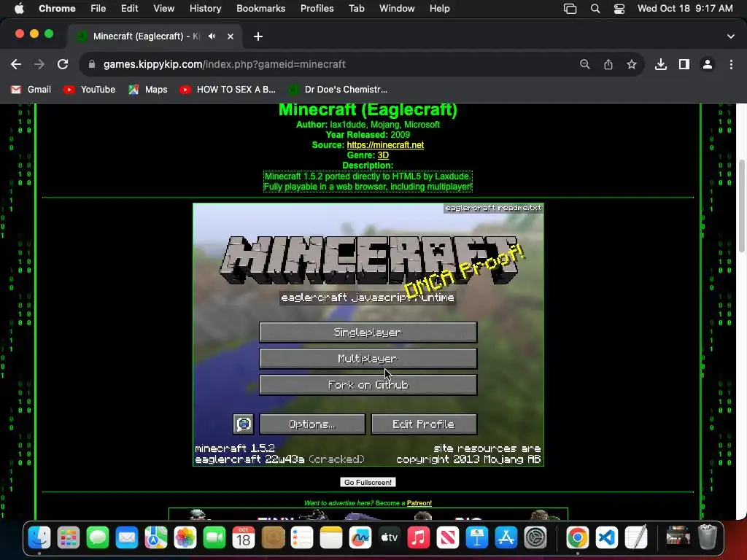The image size is (747, 560).
Task: Click the Stage Manager menu bar icon
Action: point(570,9)
